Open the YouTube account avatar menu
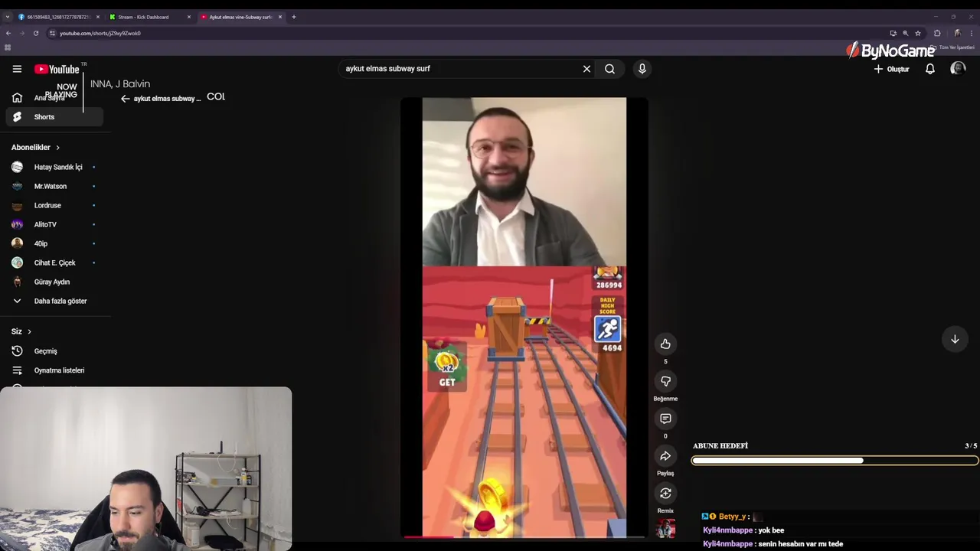Viewport: 980px width, 551px height. [x=958, y=69]
